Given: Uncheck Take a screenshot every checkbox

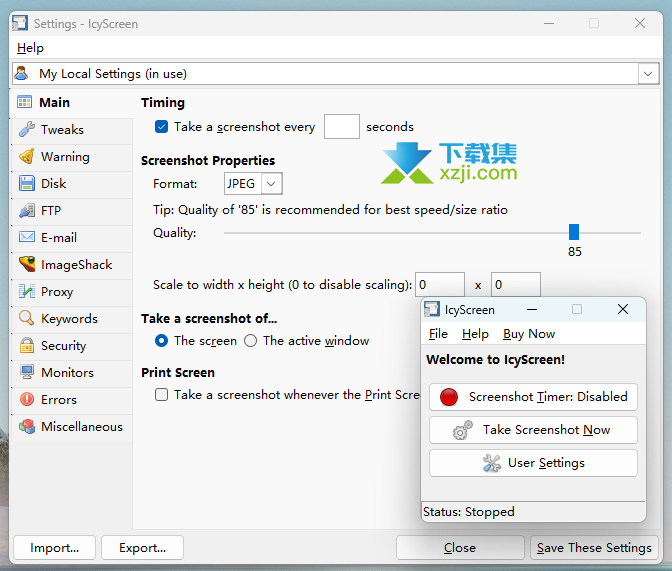Looking at the screenshot, I should tap(161, 127).
